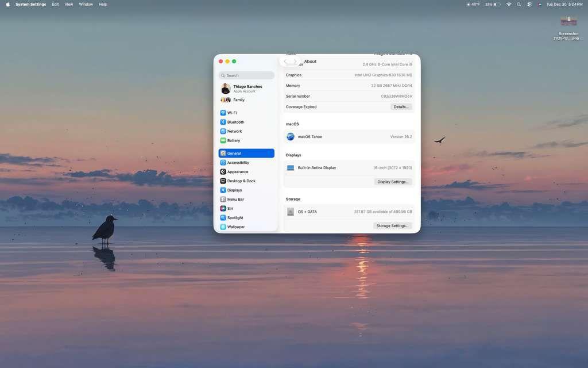Viewport: 588px width, 368px height.
Task: Open Wi-Fi settings in sidebar
Action: point(231,113)
